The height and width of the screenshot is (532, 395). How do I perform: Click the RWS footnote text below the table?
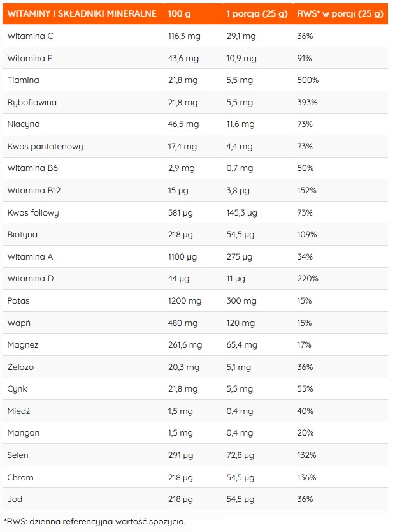click(94, 521)
